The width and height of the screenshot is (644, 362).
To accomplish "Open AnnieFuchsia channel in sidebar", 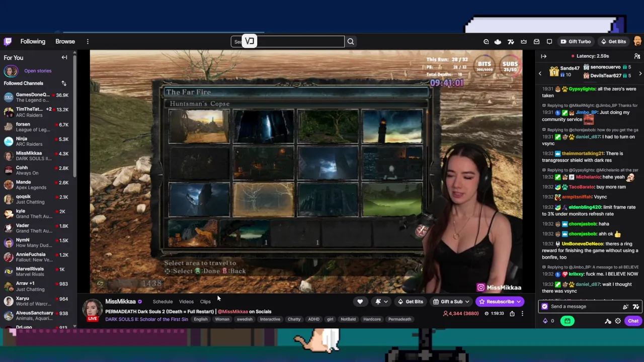I will [x=38, y=257].
